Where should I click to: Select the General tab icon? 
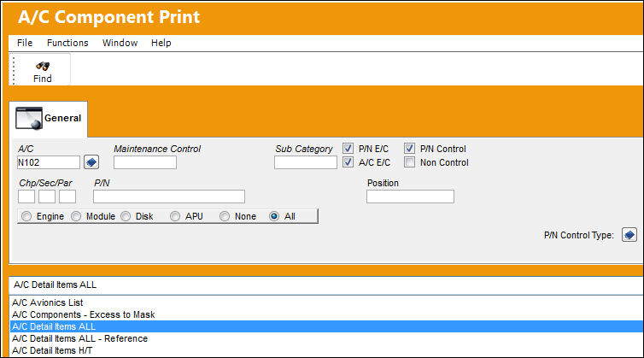(29, 119)
